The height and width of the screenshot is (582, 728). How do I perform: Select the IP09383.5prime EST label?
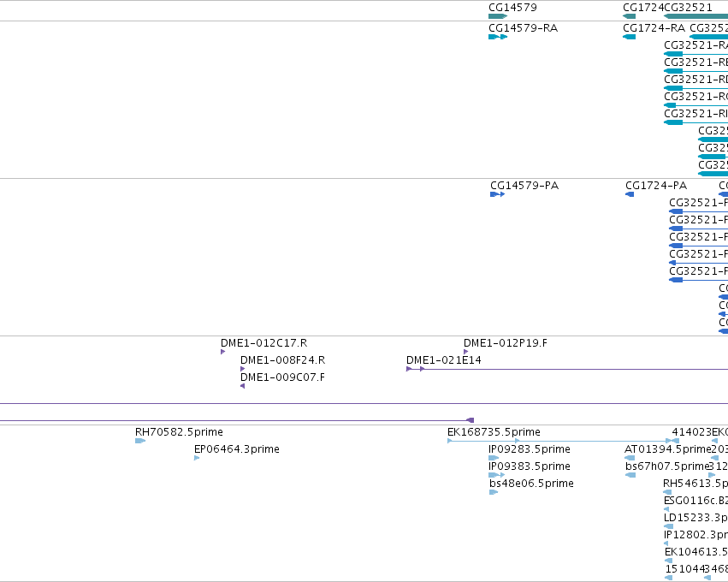(530, 466)
